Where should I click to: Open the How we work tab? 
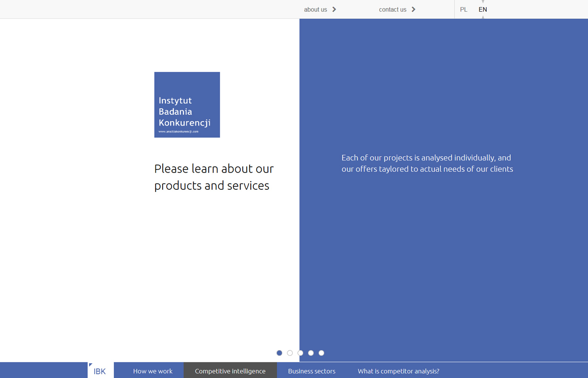(x=153, y=371)
